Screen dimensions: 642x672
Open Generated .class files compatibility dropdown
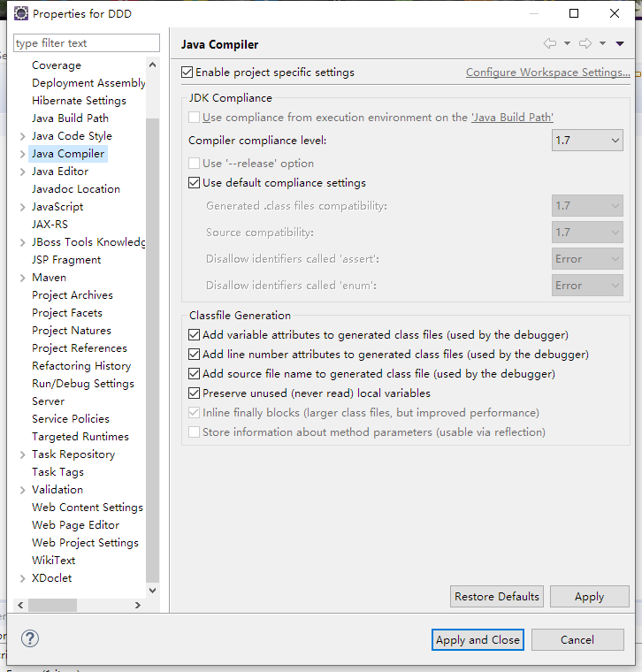pyautogui.click(x=587, y=206)
